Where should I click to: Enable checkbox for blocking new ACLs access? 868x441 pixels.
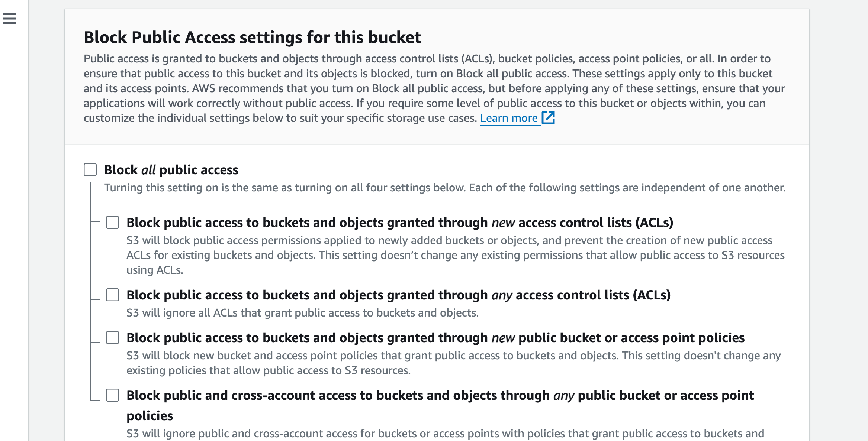click(112, 222)
